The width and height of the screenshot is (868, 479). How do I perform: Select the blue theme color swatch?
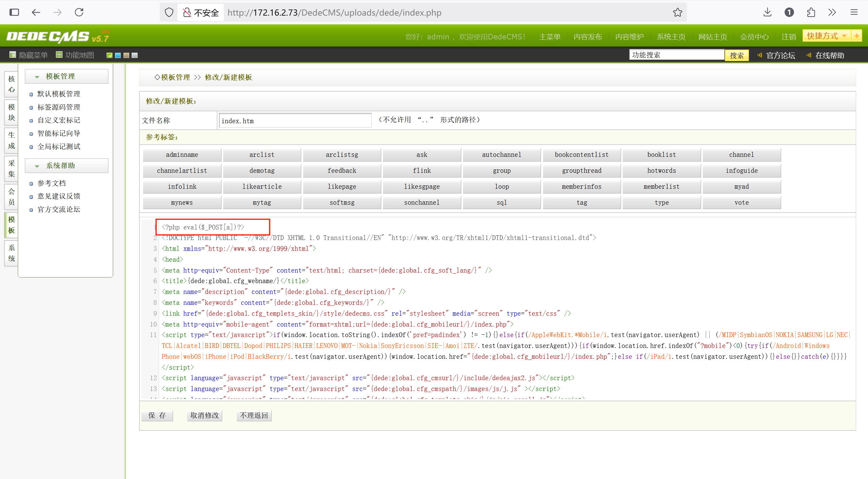(118, 55)
